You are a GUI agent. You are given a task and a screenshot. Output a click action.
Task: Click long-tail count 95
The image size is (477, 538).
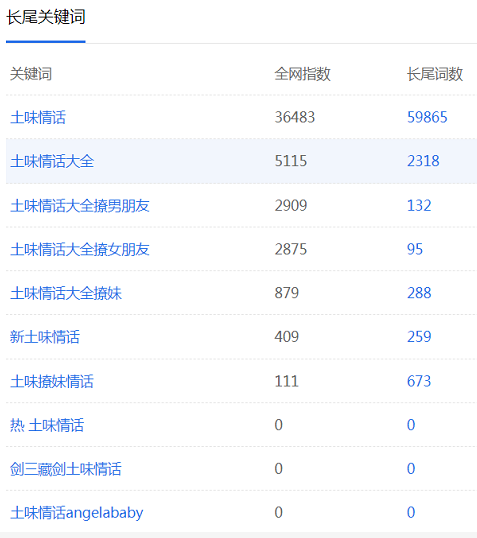point(415,249)
